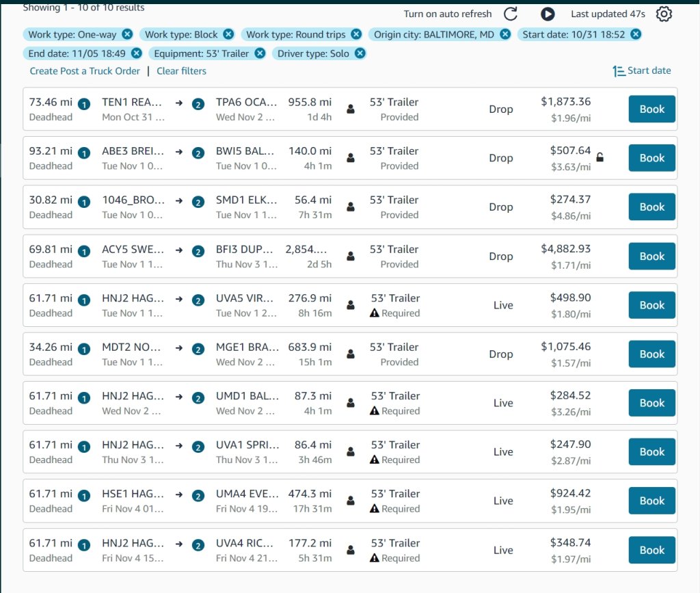Click the refresh results icon
The image size is (700, 593).
pyautogui.click(x=511, y=14)
